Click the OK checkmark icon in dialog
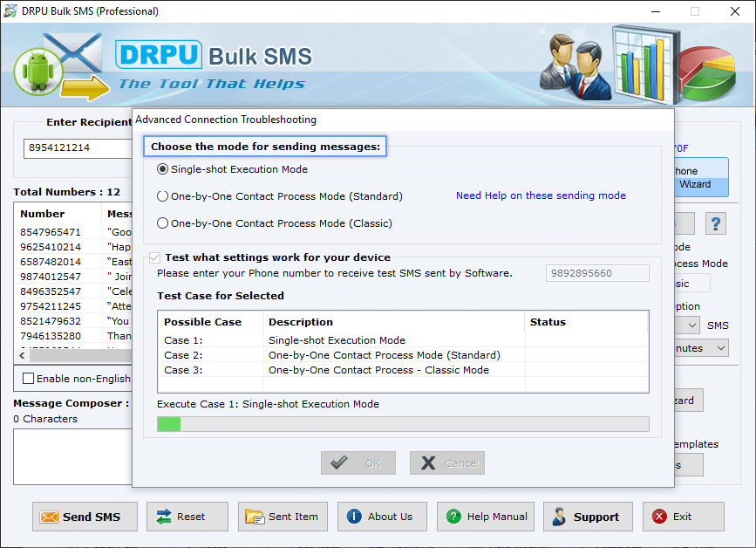Screen dimensions: 756x548 coord(339,463)
